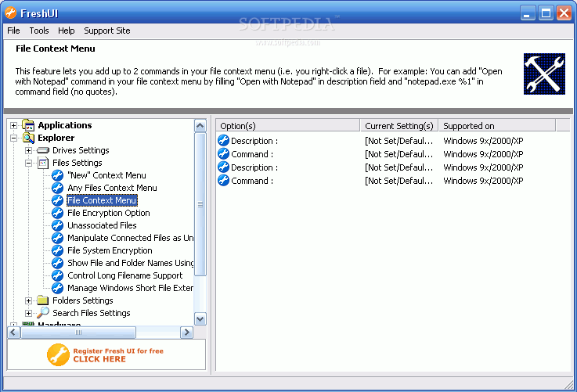Screen dimensions: 577x392
Task: Click the orange Register Fresh UI wrench icon
Action: pos(58,355)
